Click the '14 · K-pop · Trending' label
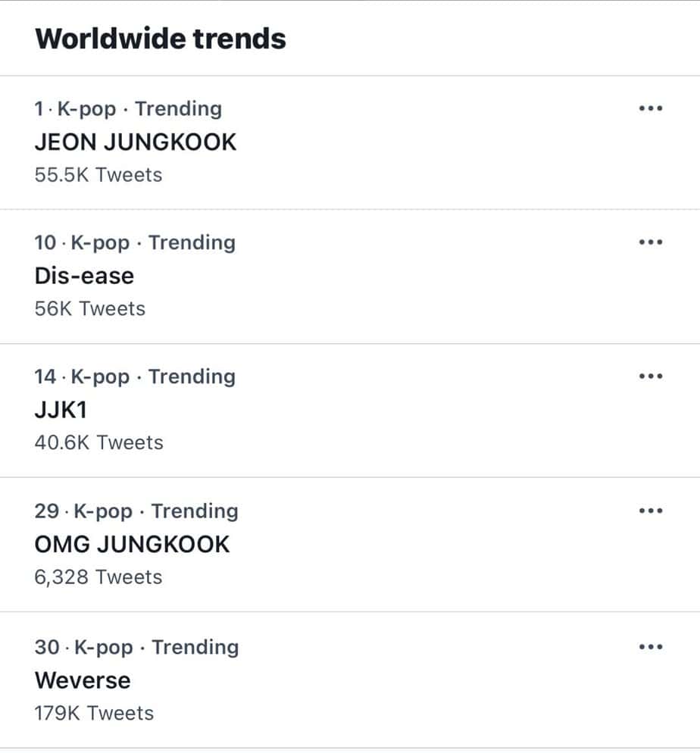The image size is (700, 753). click(135, 376)
